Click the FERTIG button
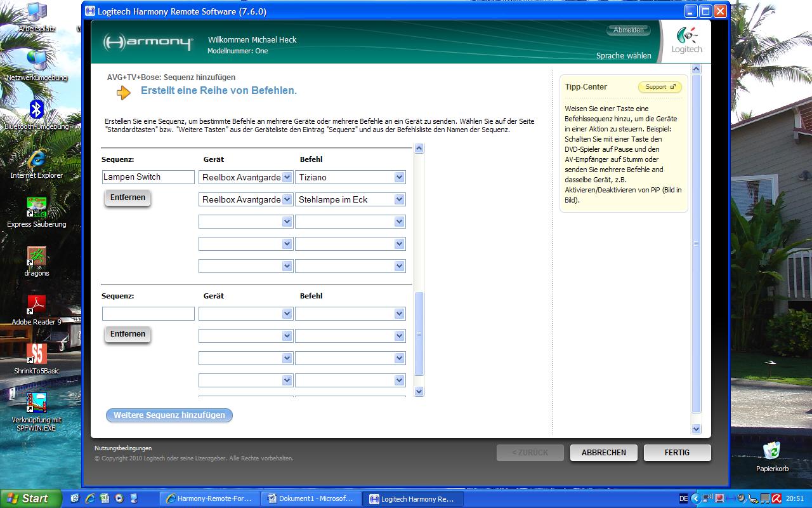 tap(677, 453)
